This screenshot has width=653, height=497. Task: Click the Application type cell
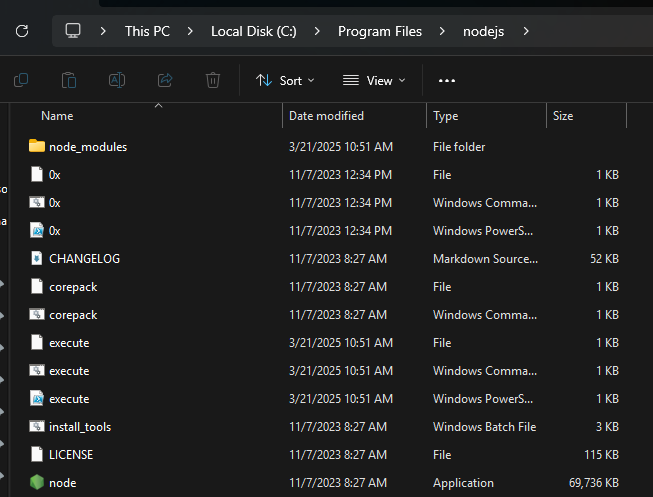[x=463, y=482]
